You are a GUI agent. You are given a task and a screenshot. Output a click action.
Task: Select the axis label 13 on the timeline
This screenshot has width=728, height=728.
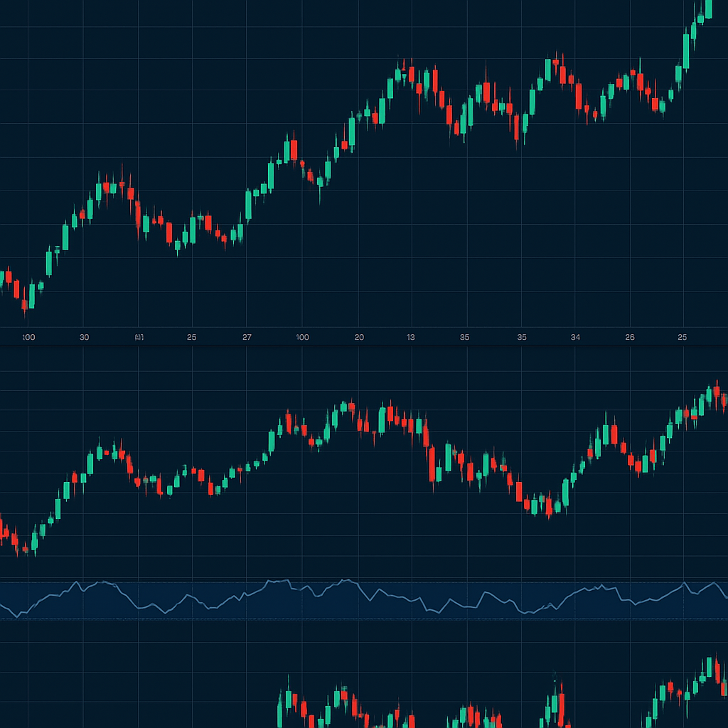pyautogui.click(x=411, y=337)
